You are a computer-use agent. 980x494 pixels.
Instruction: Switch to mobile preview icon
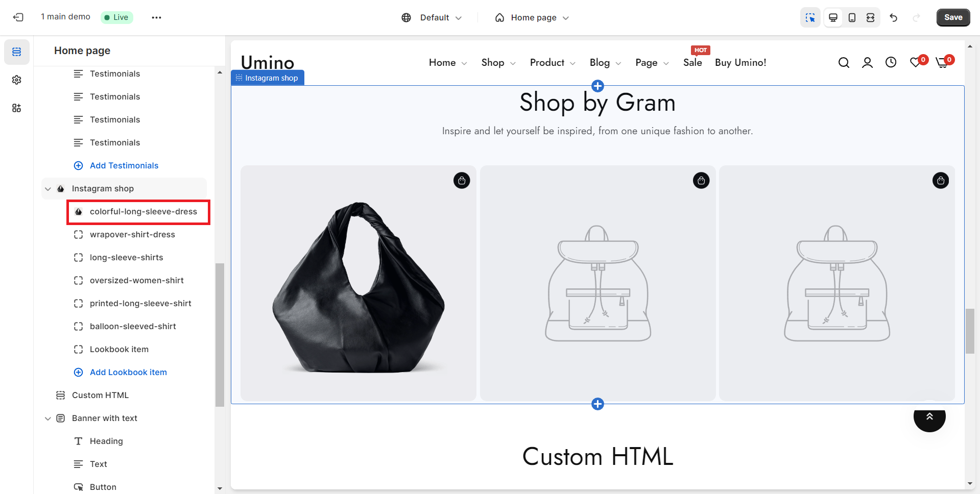[x=852, y=18]
